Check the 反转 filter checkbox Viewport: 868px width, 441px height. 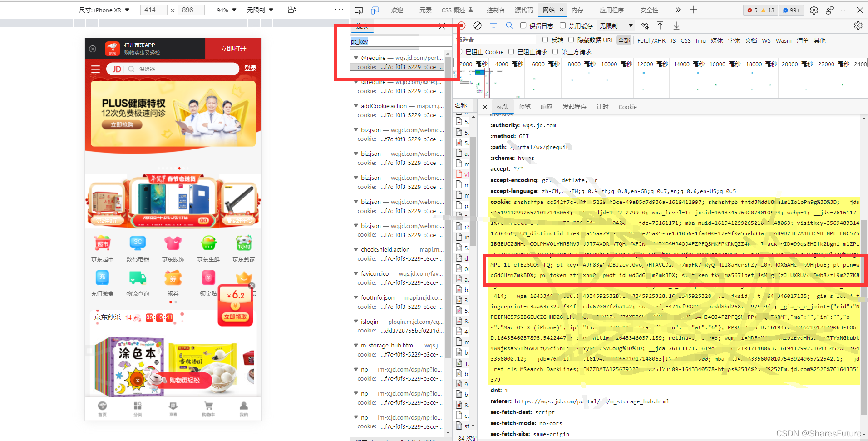(545, 40)
